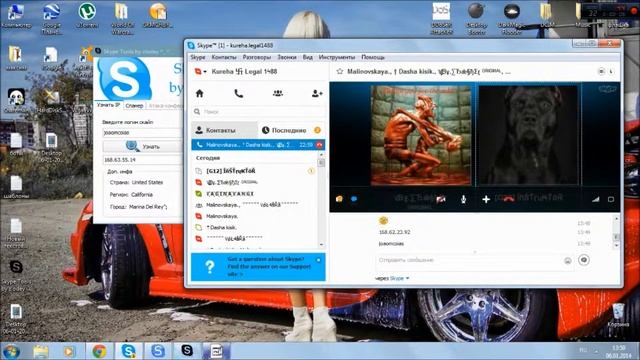Open the Вид menu

(x=308, y=57)
